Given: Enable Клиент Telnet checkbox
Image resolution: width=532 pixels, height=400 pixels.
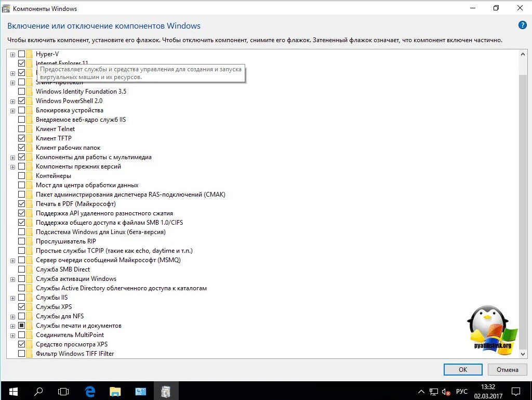Looking at the screenshot, I should 21,128.
